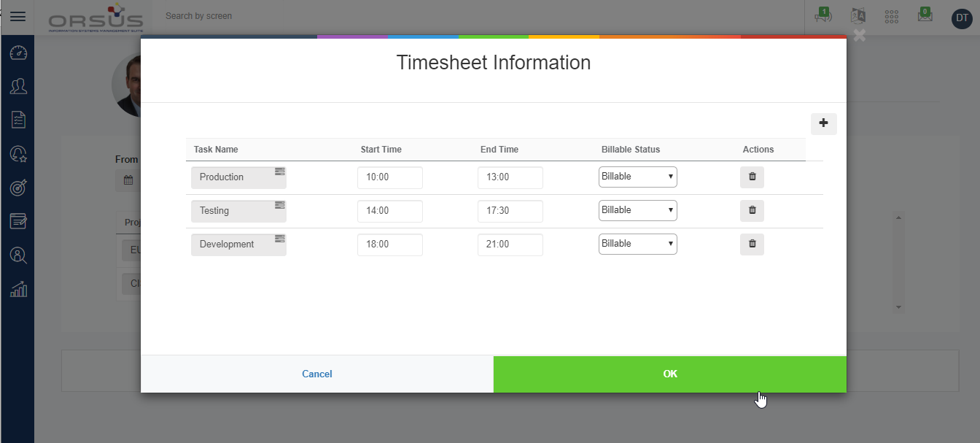The height and width of the screenshot is (443, 980).
Task: Expand Billable Status dropdown for Production
Action: pos(637,177)
